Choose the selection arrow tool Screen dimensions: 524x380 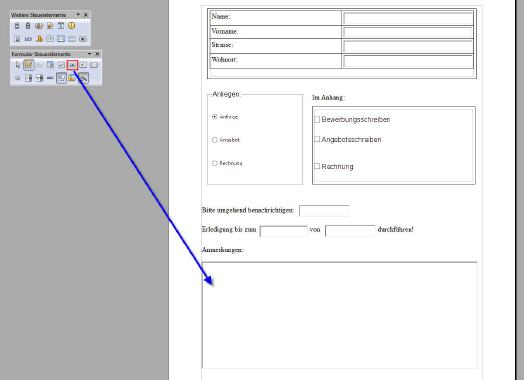(x=17, y=65)
